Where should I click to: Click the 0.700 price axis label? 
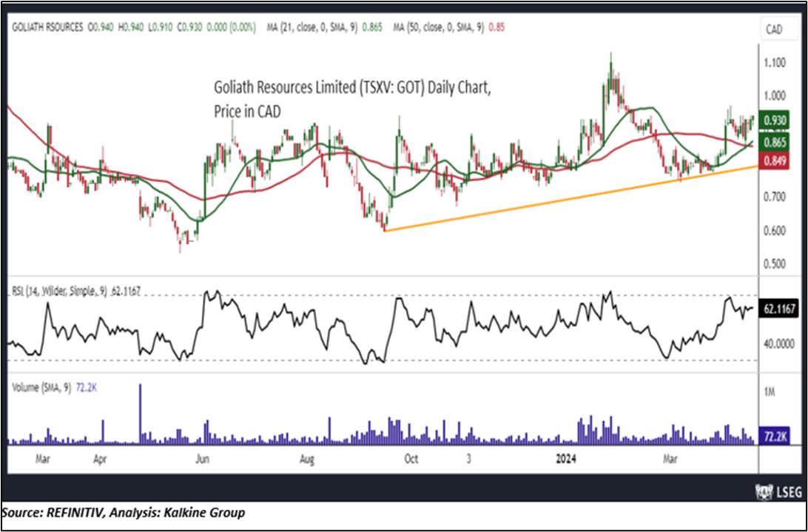[775, 197]
